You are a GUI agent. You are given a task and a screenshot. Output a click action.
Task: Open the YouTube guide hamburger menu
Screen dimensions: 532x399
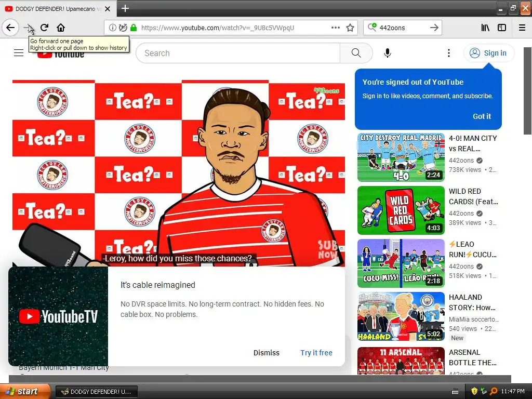pos(19,53)
